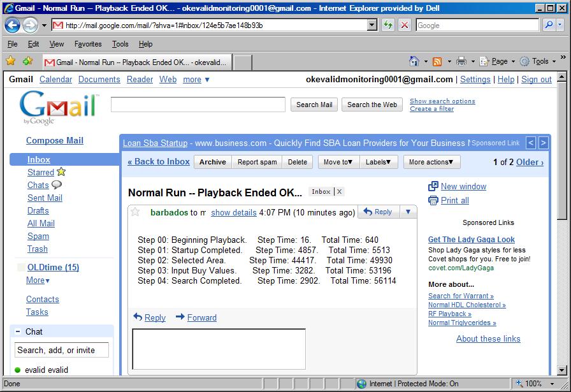The width and height of the screenshot is (571, 392).
Task: Open a new blank browser tab
Action: point(243,62)
